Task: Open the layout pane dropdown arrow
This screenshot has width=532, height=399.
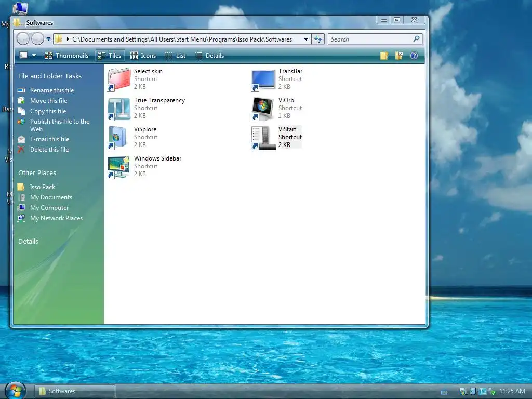Action: click(34, 55)
